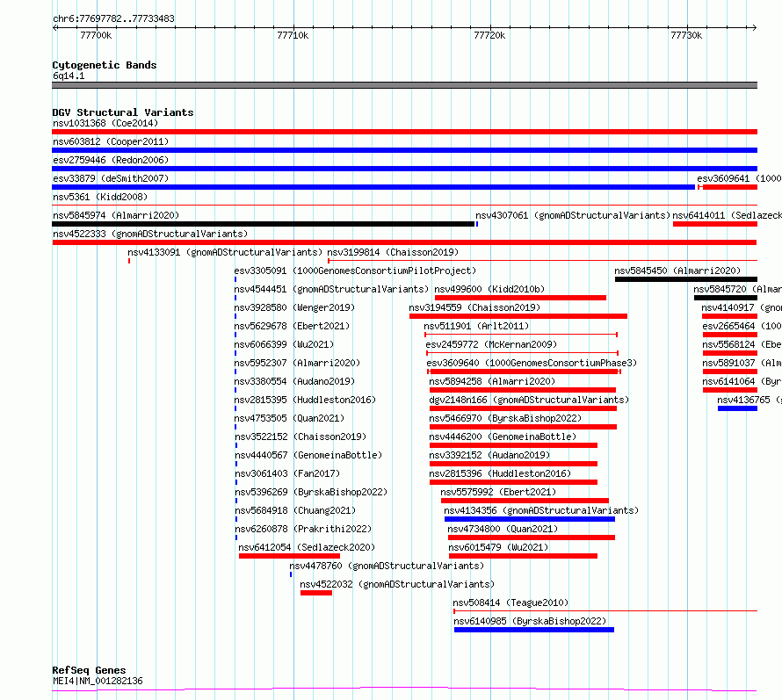This screenshot has height=700, width=782.
Task: Click the red bar under nsv6412054 (Sedlazeck2020)
Action: click(x=289, y=556)
